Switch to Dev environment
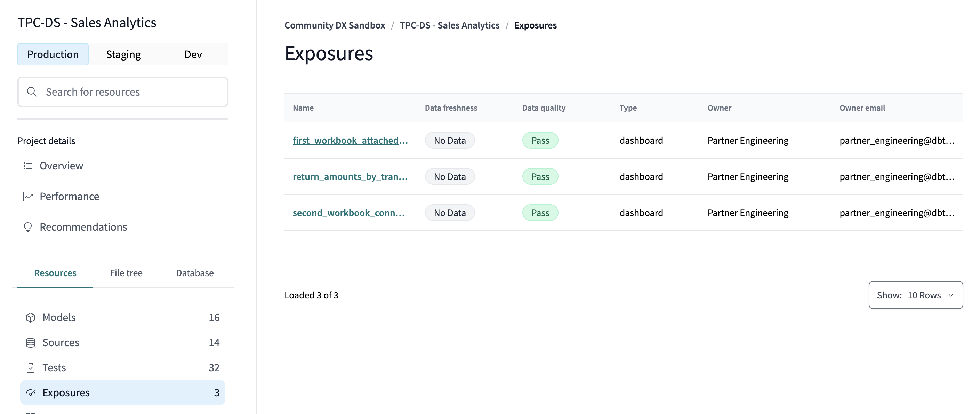 coord(193,54)
